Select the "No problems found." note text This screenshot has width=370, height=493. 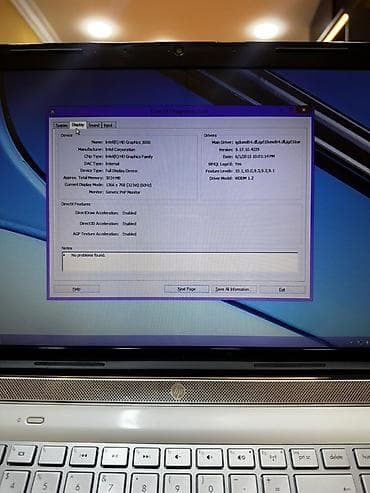[88, 255]
